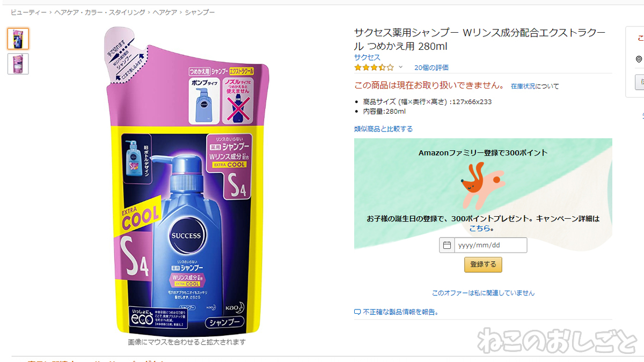644x362 pixels.
Task: Open the ヘアケア breadcrumb category
Action: click(x=165, y=12)
